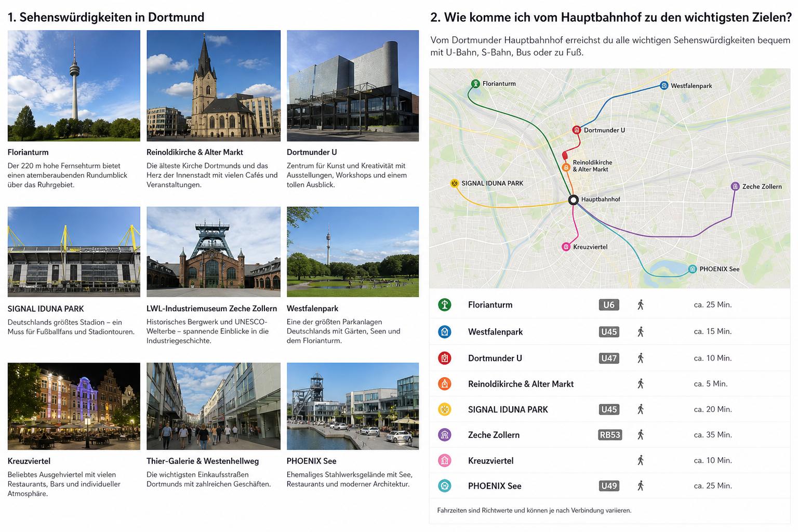Click 'ca. 5 Min.' travel time
This screenshot has height=532, width=798.
coord(711,384)
